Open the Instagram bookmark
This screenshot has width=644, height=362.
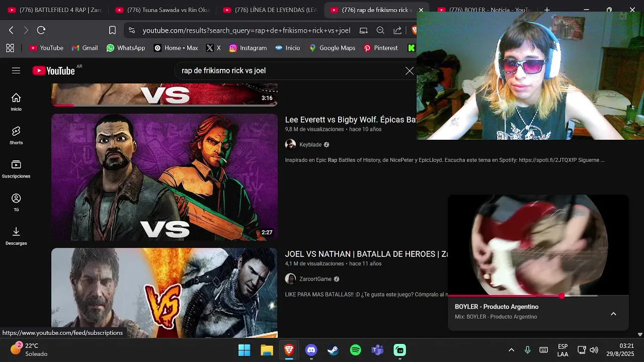[248, 48]
